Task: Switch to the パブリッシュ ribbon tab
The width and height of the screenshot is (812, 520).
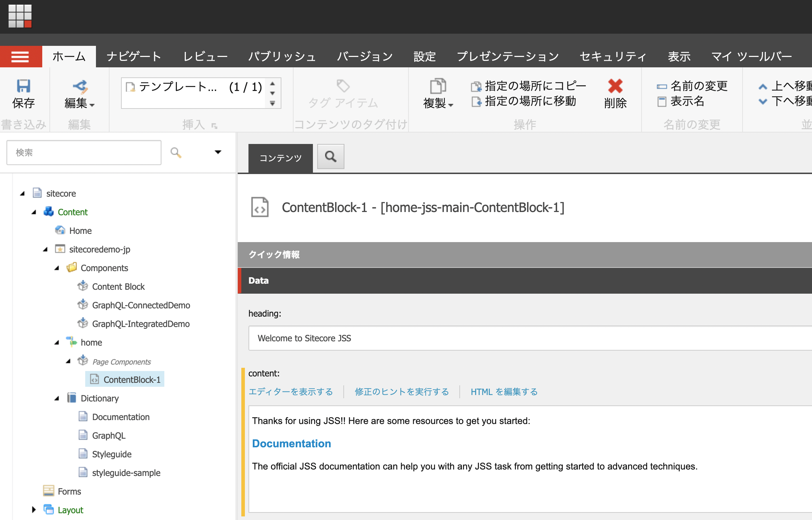Action: (x=282, y=57)
